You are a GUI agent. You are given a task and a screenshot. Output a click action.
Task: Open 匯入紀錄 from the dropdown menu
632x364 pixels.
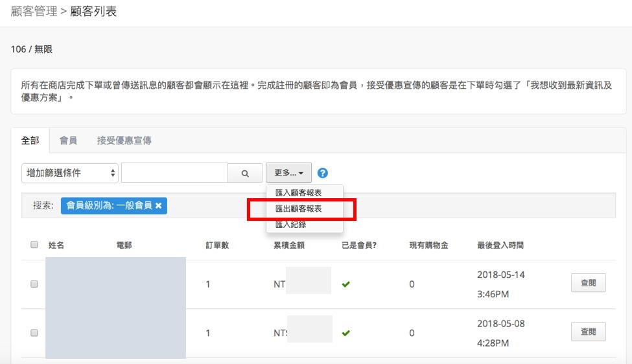[x=290, y=225]
